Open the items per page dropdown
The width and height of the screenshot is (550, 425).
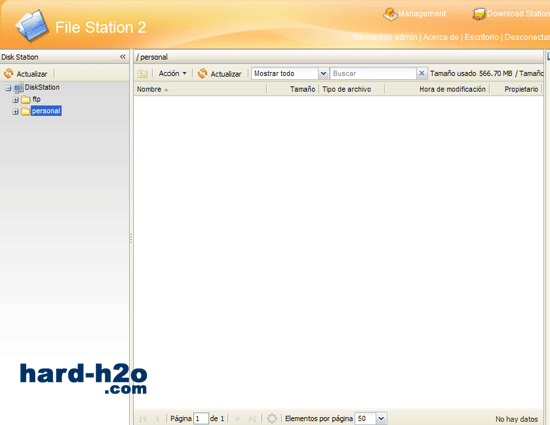tap(381, 418)
